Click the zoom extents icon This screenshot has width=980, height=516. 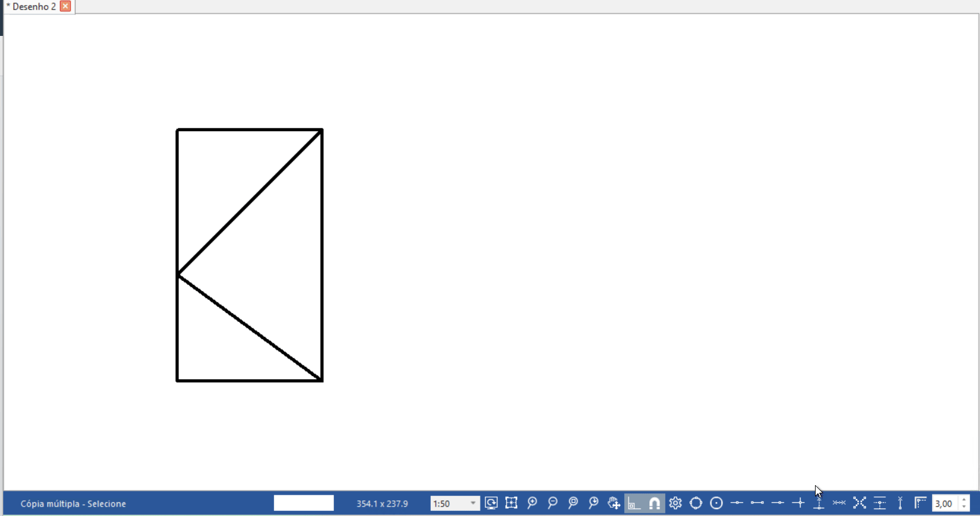tap(511, 503)
